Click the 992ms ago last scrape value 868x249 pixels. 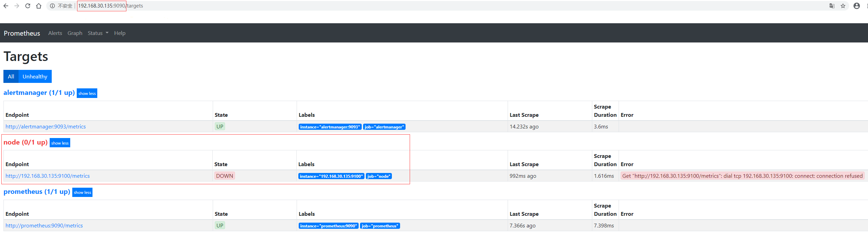point(523,176)
